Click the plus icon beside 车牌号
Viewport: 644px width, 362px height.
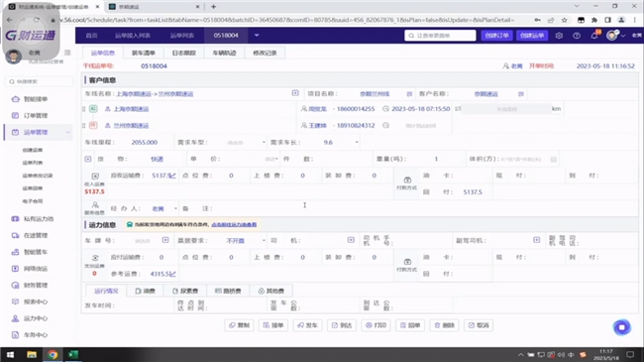(x=165, y=240)
